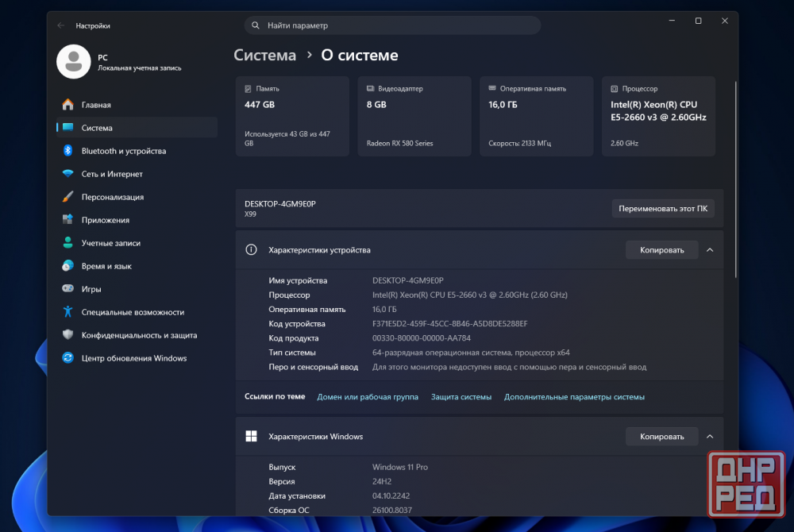Open the Видеоадаптер Radeon RX 580 card
The image size is (794, 532).
point(414,117)
